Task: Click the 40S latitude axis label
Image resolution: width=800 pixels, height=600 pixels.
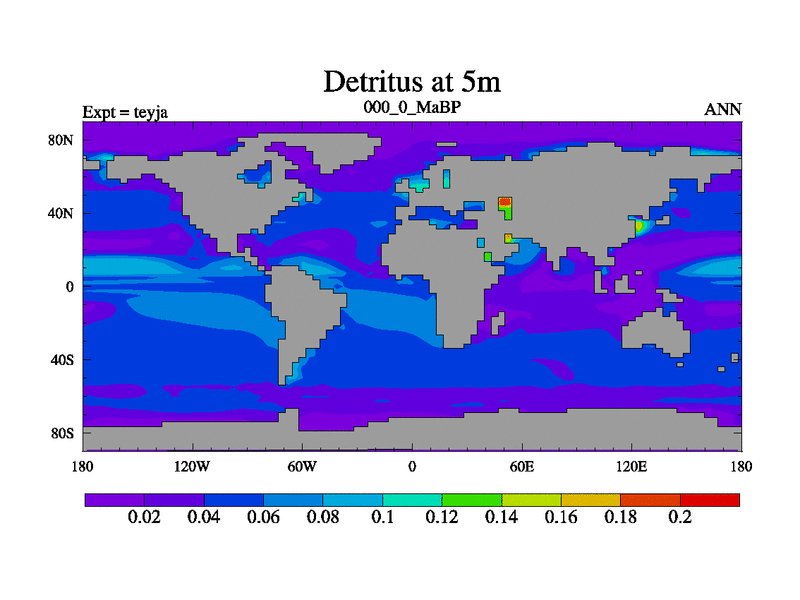Action: (x=62, y=359)
